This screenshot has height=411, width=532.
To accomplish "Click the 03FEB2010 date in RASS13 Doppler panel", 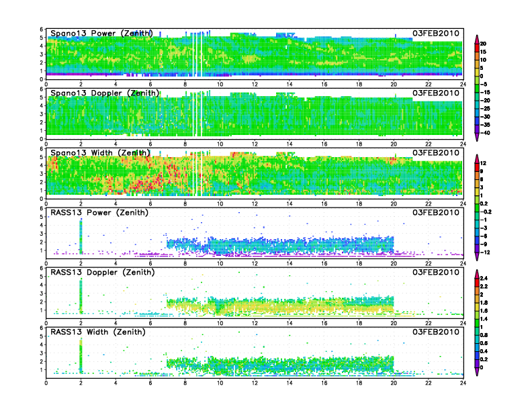I will pos(436,272).
